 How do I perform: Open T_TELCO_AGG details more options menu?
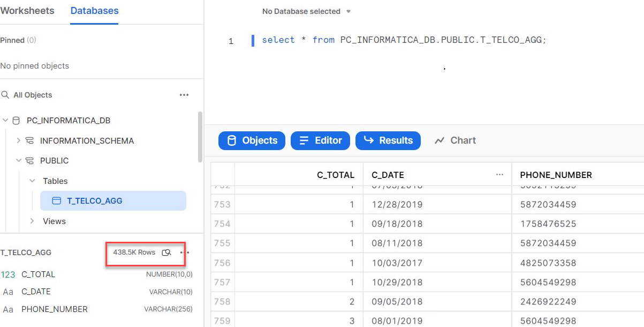coord(185,252)
